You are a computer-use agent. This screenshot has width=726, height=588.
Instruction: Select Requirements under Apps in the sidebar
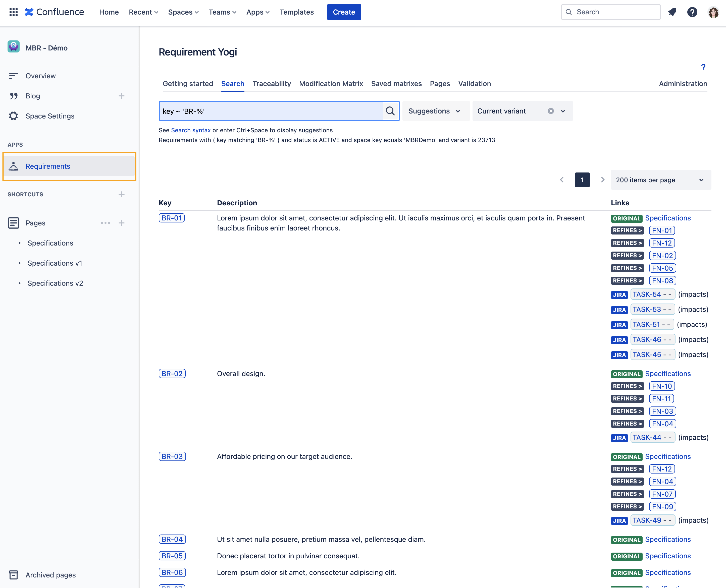click(x=48, y=166)
